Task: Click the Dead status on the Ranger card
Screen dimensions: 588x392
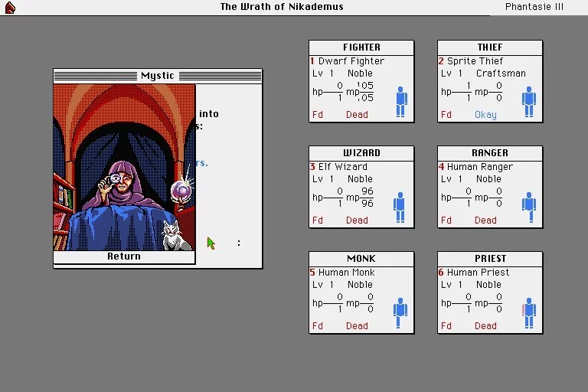Action: [x=485, y=220]
